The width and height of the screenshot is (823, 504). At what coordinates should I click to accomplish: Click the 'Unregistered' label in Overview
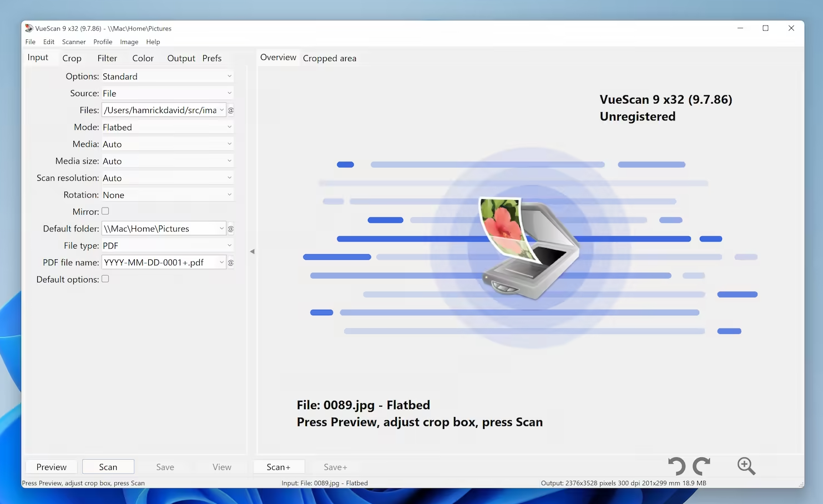(x=638, y=117)
